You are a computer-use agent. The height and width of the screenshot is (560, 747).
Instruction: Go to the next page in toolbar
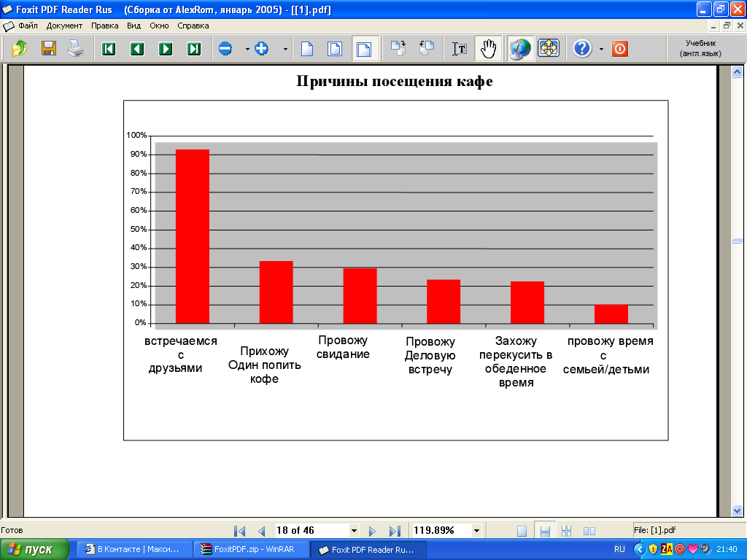(166, 49)
